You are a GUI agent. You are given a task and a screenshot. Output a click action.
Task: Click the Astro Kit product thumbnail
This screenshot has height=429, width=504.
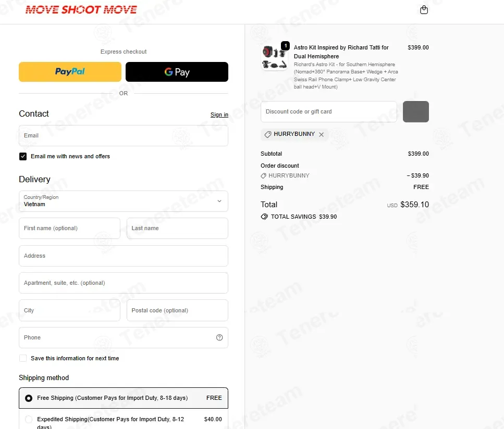pos(275,57)
